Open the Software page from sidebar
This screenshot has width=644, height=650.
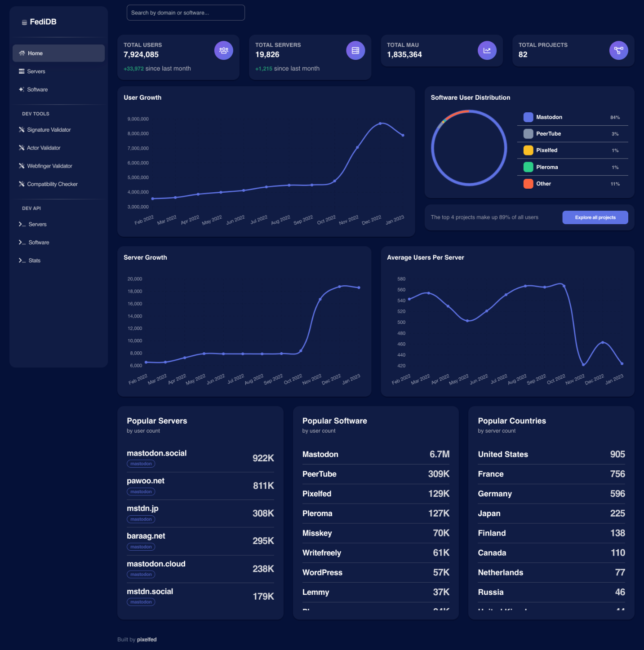click(58, 89)
